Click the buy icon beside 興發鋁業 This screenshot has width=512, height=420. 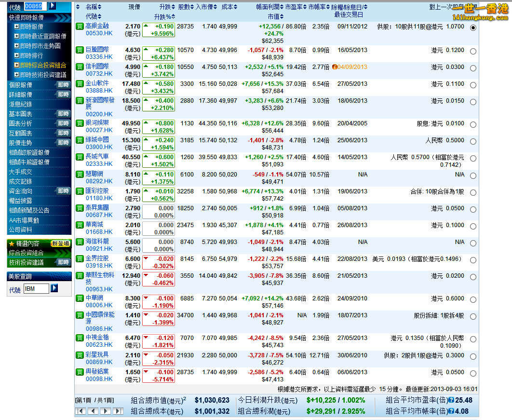point(80,372)
